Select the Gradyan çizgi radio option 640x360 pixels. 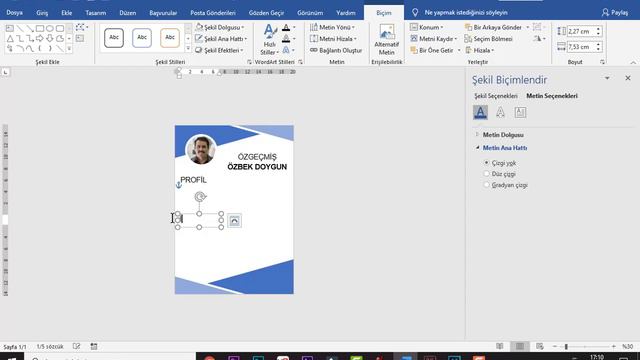487,184
